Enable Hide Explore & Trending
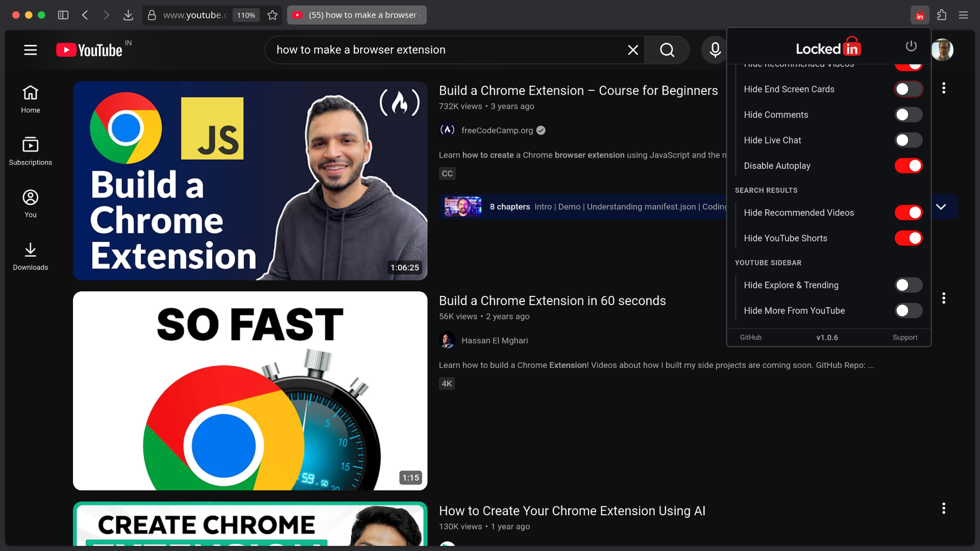 pyautogui.click(x=908, y=285)
